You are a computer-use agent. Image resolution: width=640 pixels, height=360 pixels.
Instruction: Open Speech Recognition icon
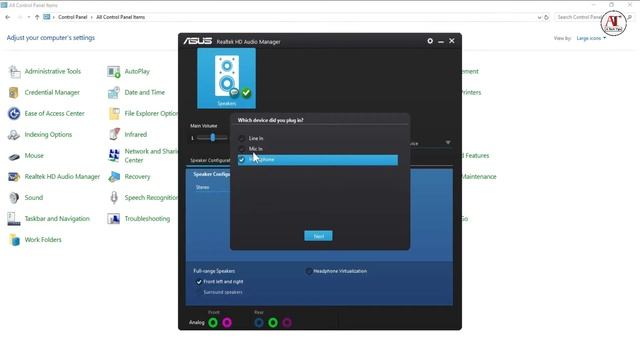click(114, 198)
